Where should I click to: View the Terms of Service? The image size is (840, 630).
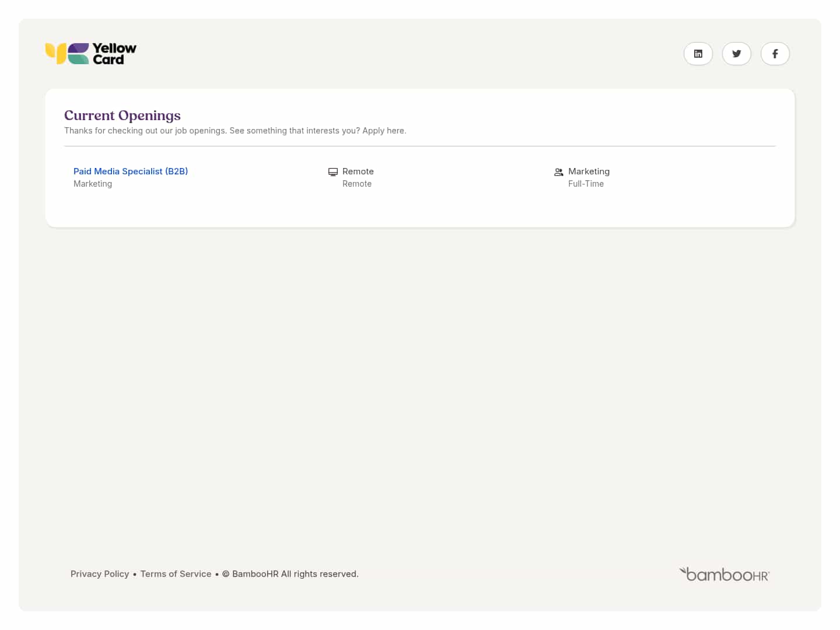176,574
